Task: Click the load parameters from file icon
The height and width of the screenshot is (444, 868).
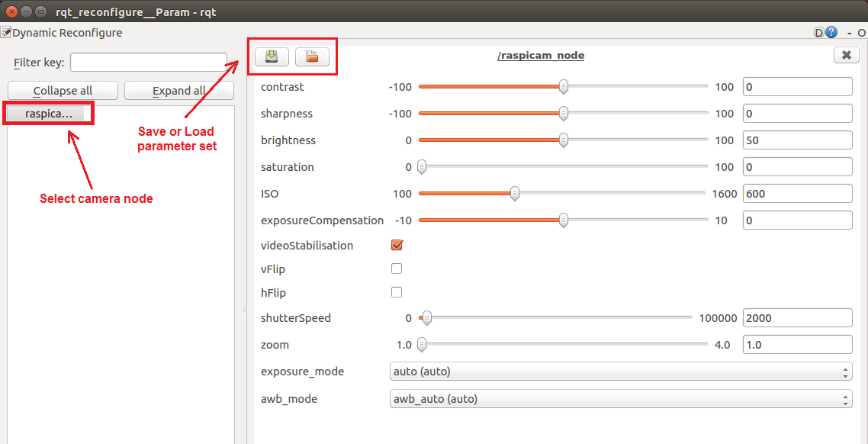Action: pos(312,56)
